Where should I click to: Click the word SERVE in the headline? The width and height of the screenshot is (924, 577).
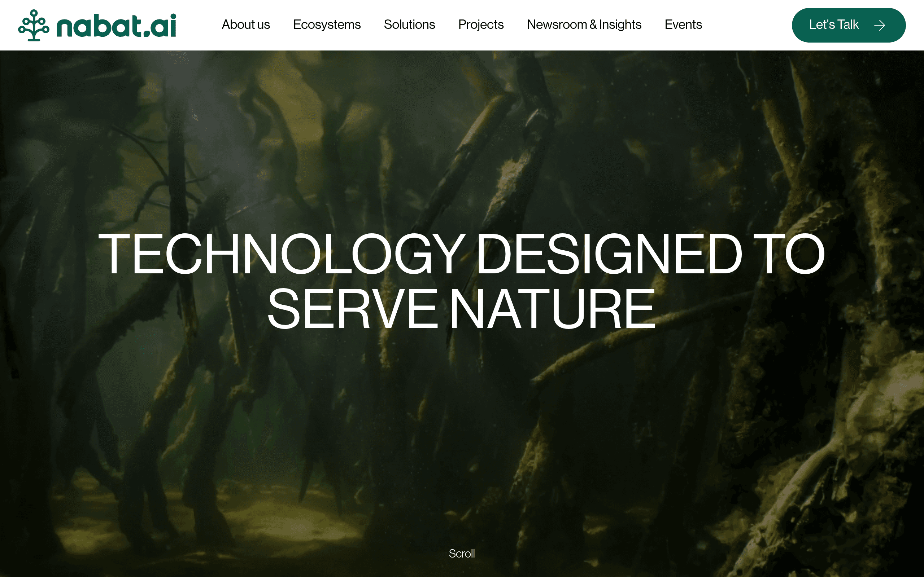(x=353, y=308)
